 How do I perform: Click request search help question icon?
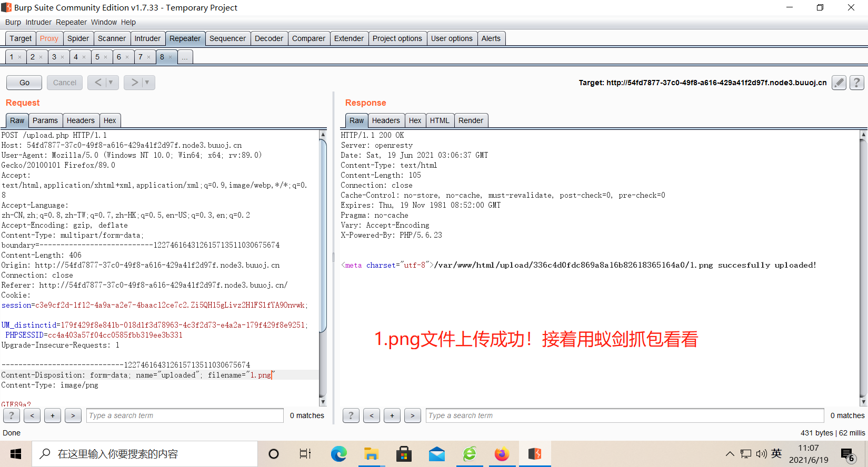pyautogui.click(x=12, y=415)
